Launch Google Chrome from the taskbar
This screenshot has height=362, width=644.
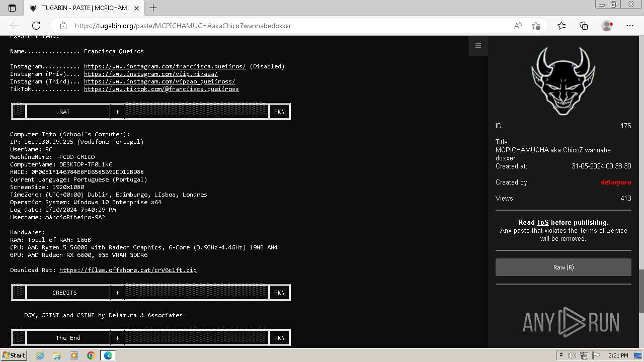(91, 355)
